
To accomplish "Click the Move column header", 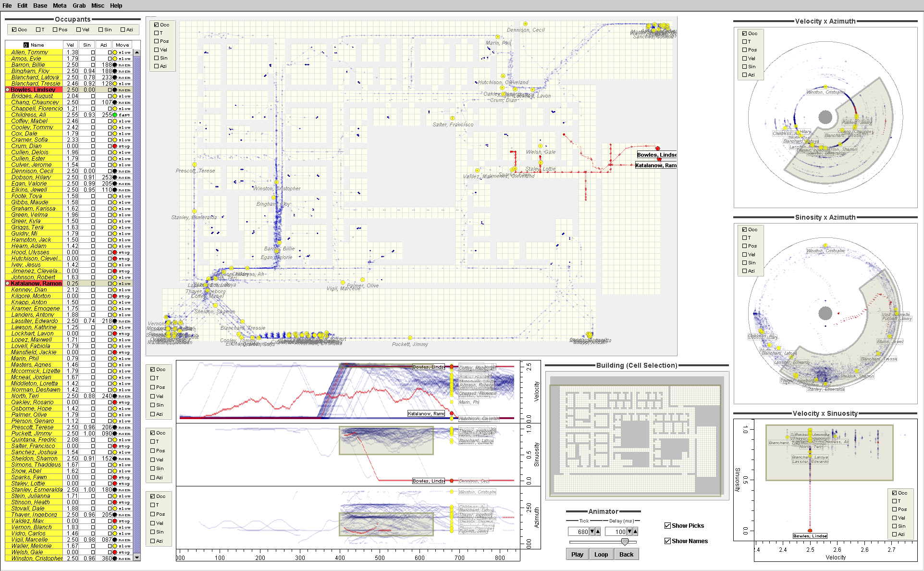I will [122, 45].
